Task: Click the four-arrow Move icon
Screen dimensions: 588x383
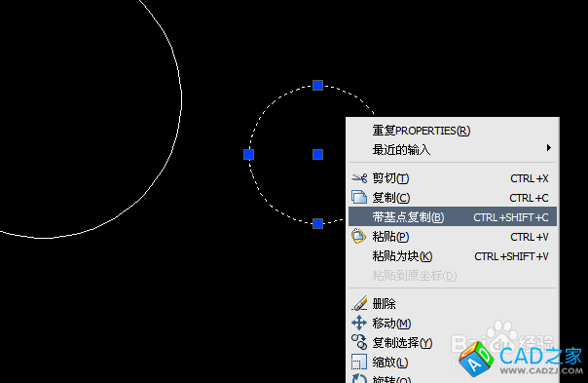Action: pos(359,323)
